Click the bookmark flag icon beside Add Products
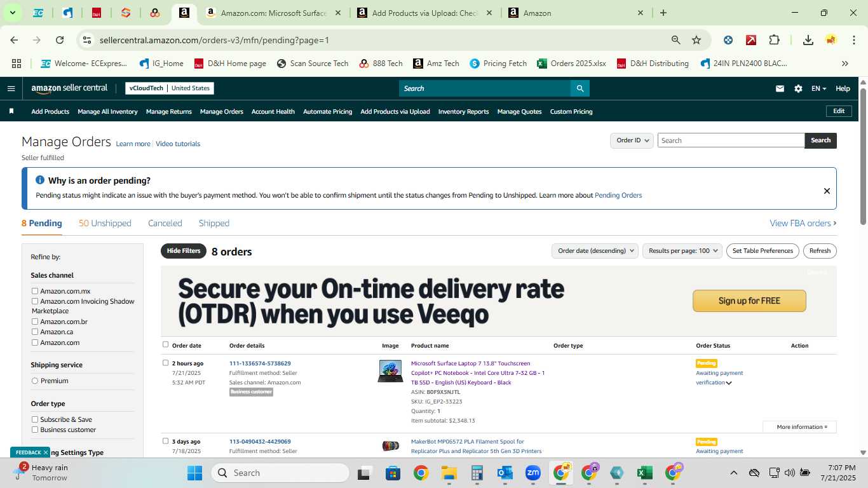This screenshot has height=488, width=868. [11, 111]
